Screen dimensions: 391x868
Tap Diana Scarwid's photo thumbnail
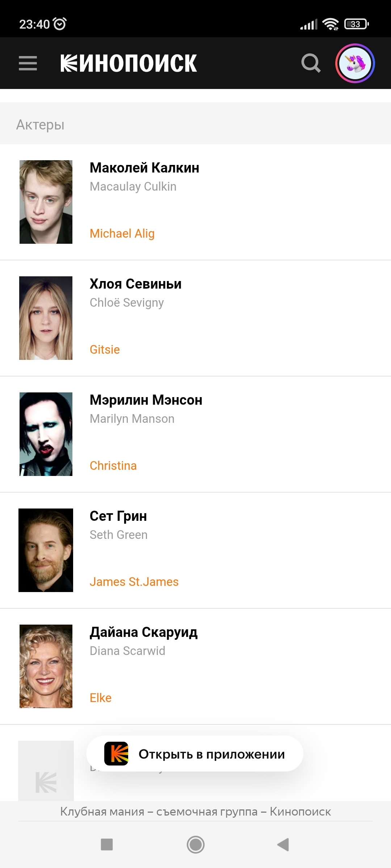[46, 666]
